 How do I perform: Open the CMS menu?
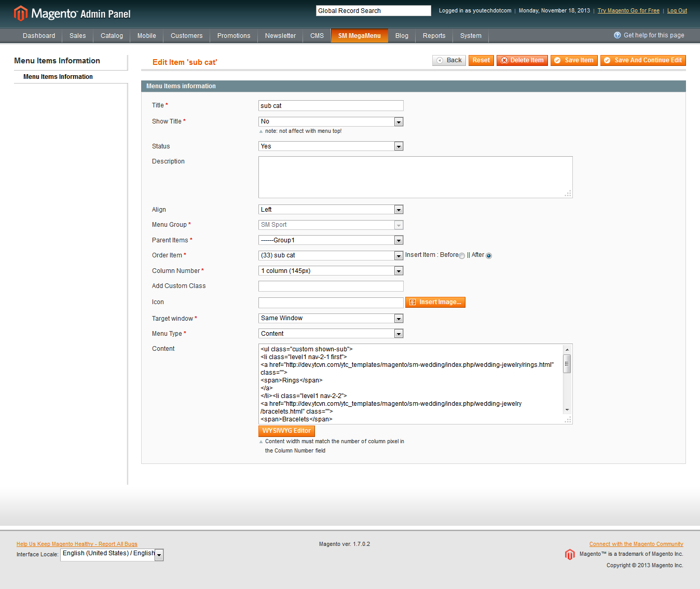(317, 36)
